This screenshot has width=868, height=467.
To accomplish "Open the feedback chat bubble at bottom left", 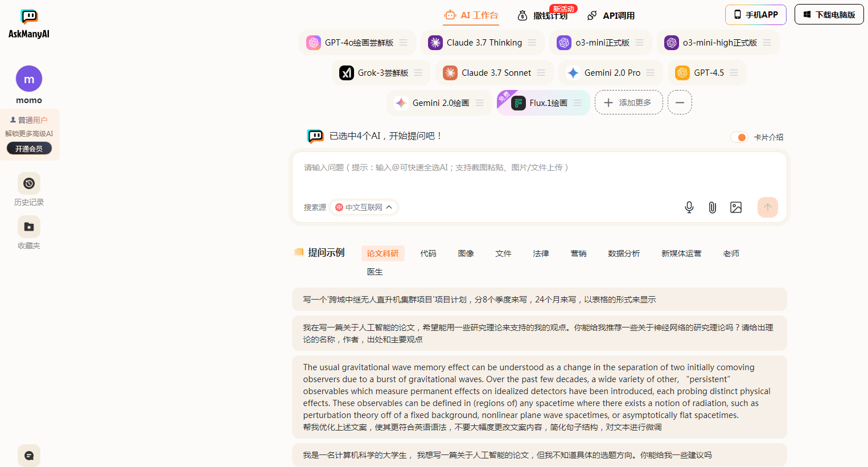I will [x=28, y=455].
